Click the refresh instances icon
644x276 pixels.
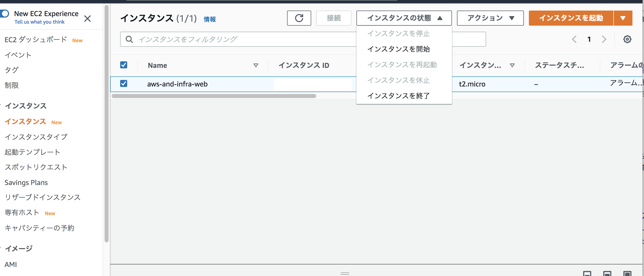(x=299, y=18)
